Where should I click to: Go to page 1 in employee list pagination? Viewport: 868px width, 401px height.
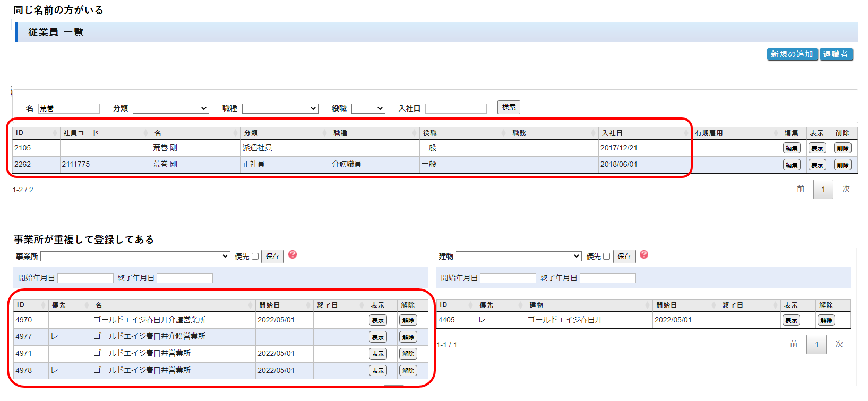pos(823,190)
